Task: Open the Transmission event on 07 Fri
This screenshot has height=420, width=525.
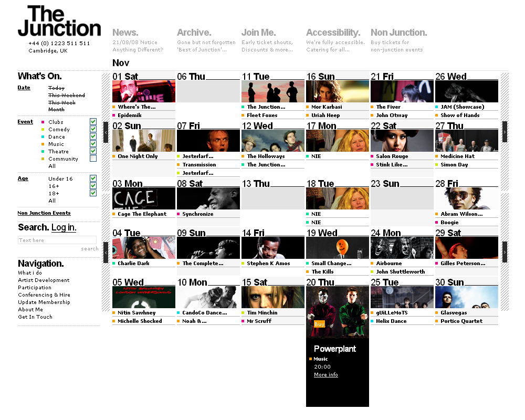Action: [199, 165]
